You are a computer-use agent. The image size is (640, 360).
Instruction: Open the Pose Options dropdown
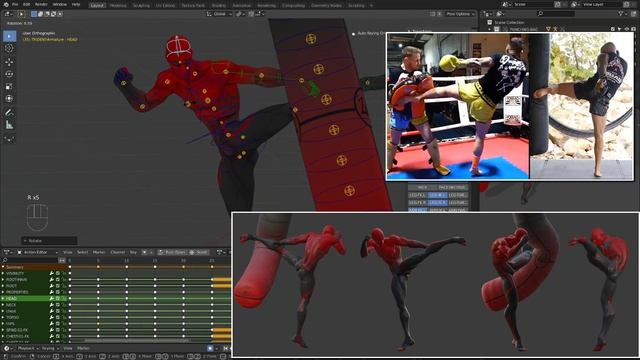460,14
